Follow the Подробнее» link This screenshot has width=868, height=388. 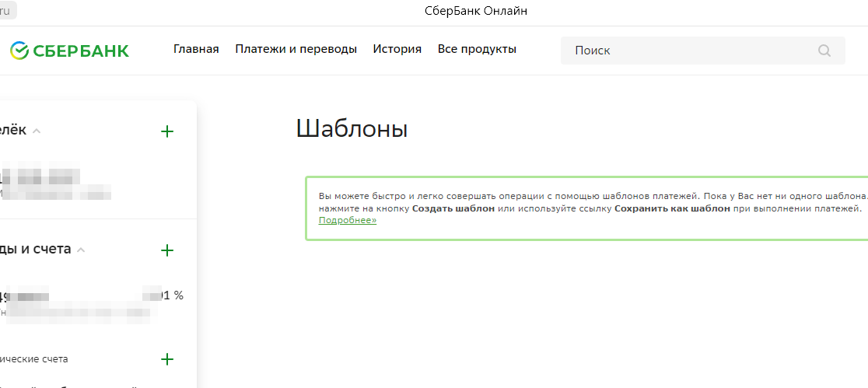(348, 221)
